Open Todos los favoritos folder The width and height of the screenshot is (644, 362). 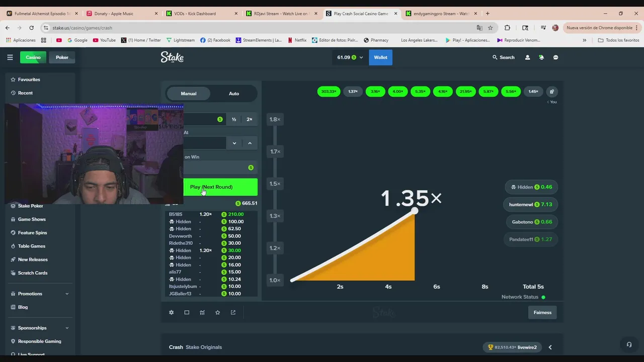(x=619, y=40)
